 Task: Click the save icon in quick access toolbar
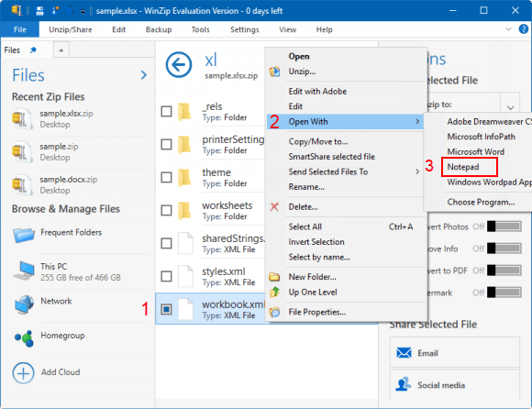point(40,11)
